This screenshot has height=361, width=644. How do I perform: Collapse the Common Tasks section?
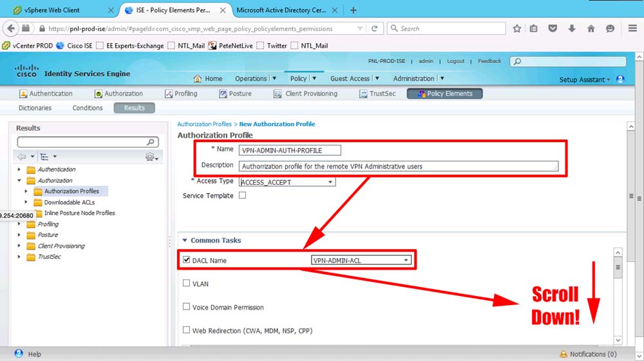[x=185, y=241]
